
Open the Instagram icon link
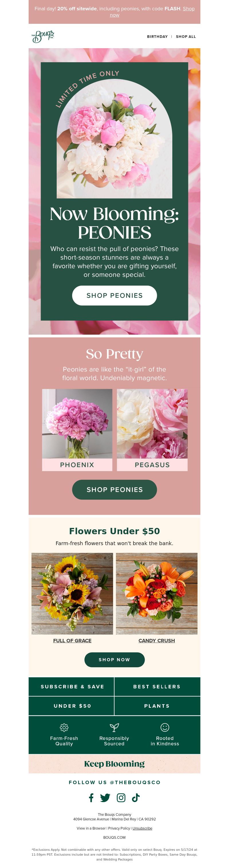tap(121, 797)
